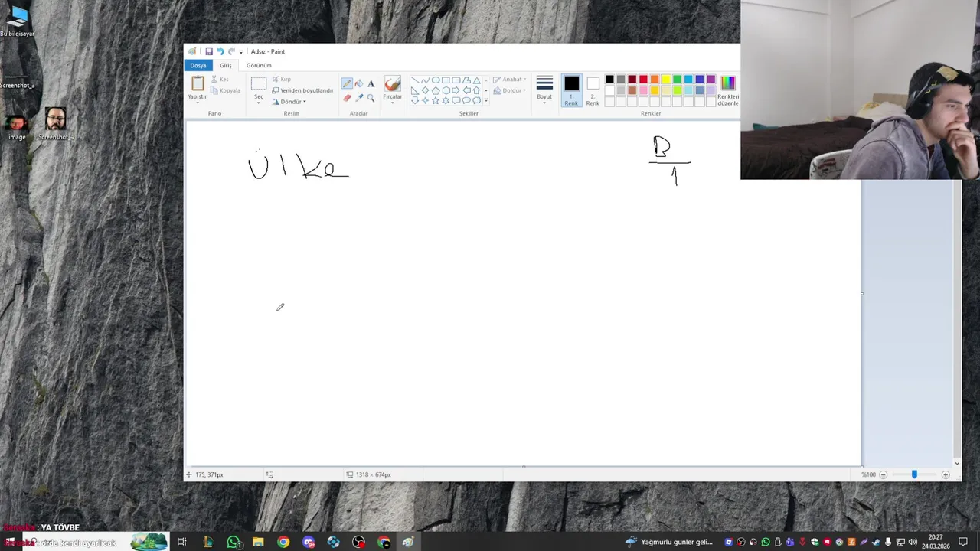Expand the Yapıştır paste dropdown arrow
Viewport: 980px width, 551px height.
[198, 103]
